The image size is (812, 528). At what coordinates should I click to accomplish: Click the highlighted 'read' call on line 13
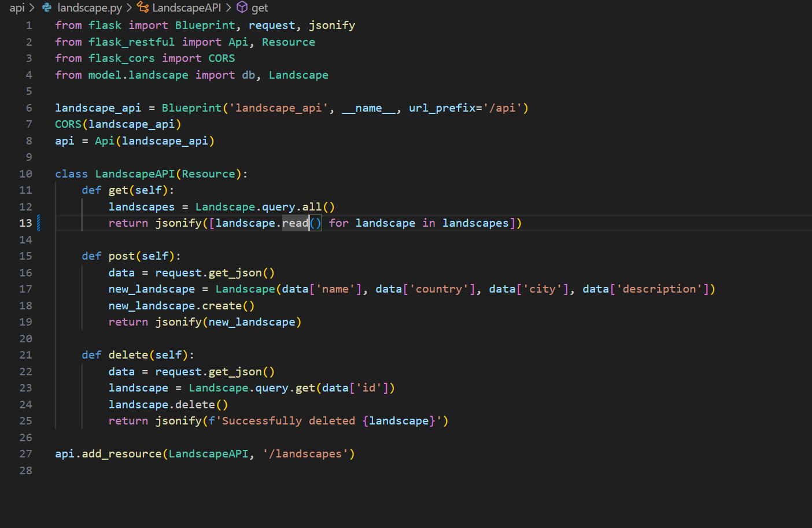point(296,223)
